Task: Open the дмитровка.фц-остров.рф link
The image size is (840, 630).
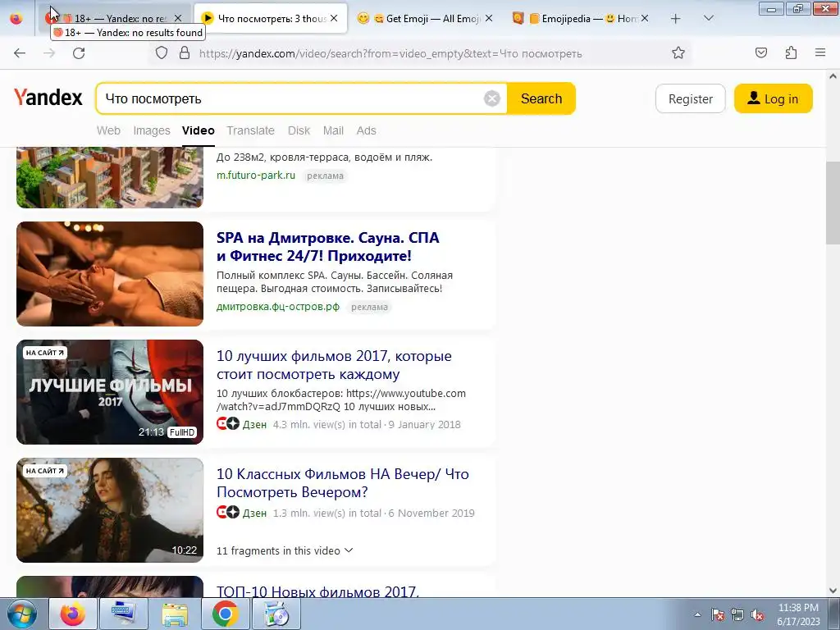Action: [278, 307]
